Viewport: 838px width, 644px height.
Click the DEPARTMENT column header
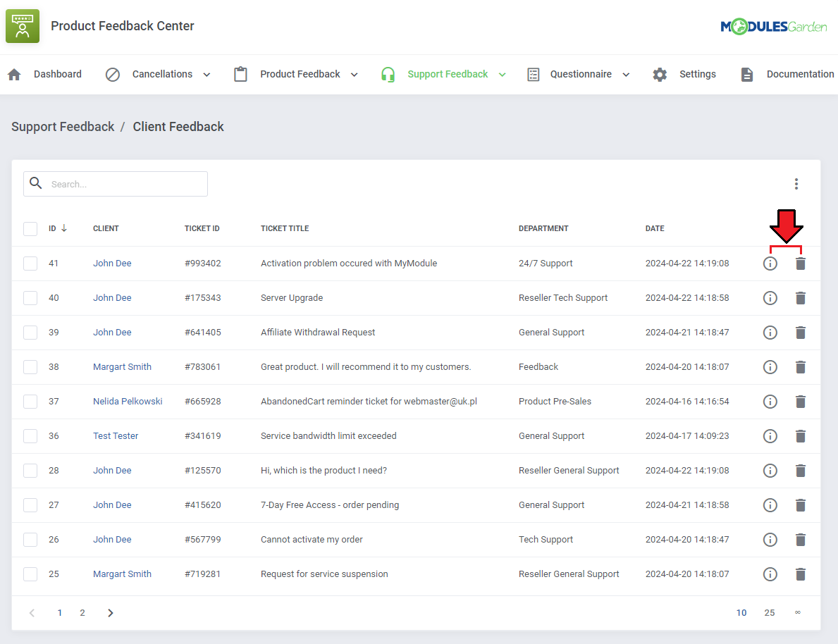click(543, 228)
